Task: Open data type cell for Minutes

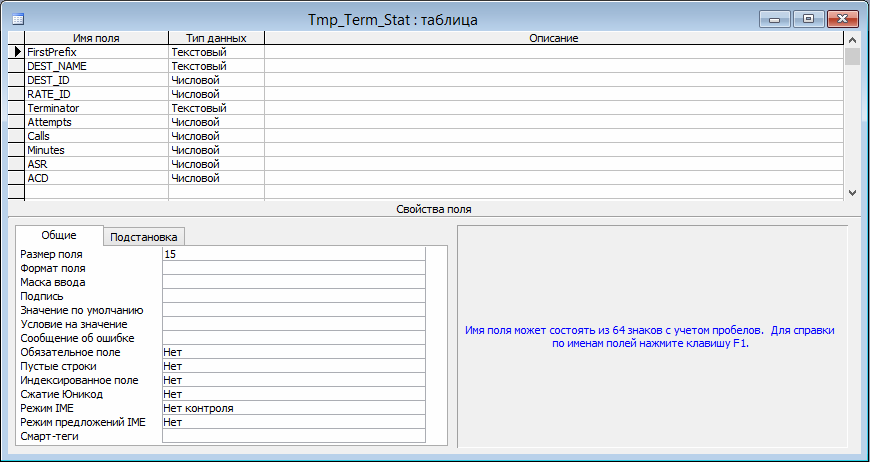Action: coord(216,150)
